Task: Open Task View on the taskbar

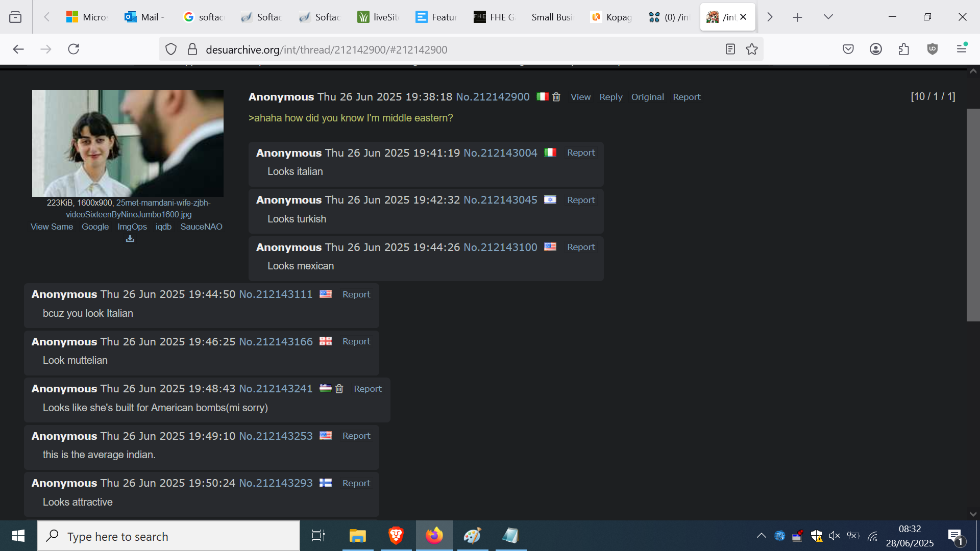Action: click(318, 536)
